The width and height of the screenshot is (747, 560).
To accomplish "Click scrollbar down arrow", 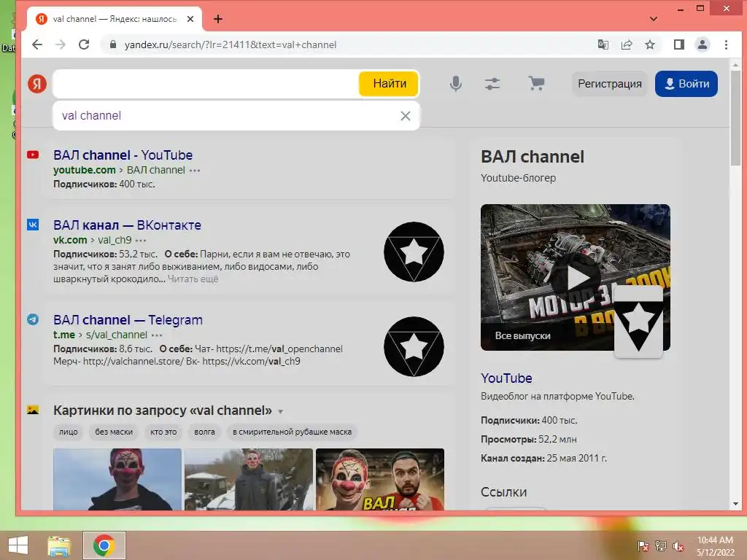I will pyautogui.click(x=735, y=504).
